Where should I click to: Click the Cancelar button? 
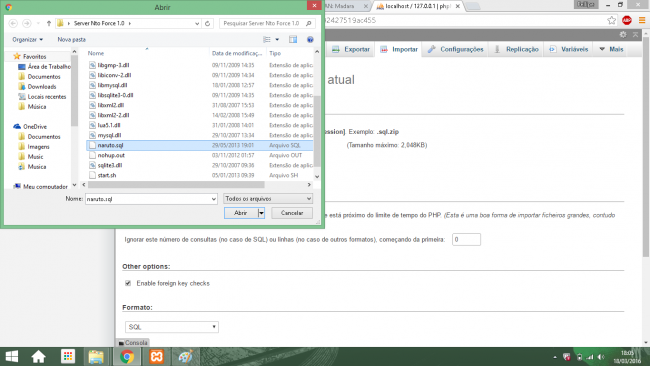pyautogui.click(x=292, y=213)
